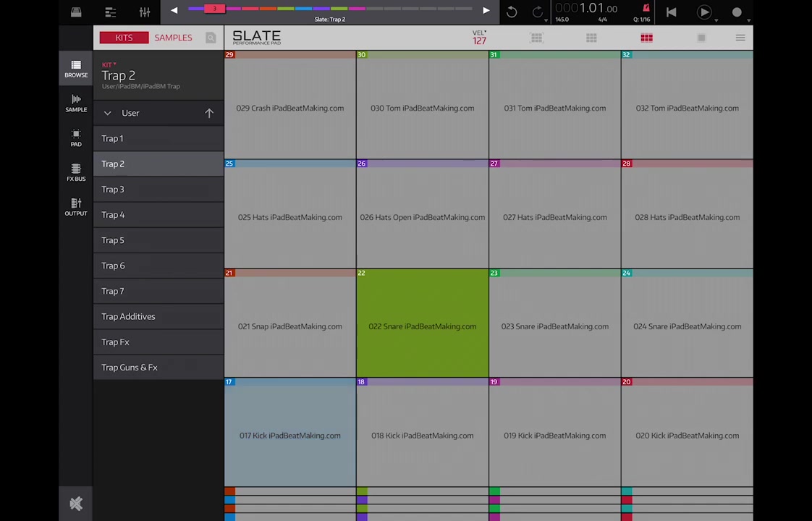
Task: Switch to the Kits tab
Action: pos(124,38)
